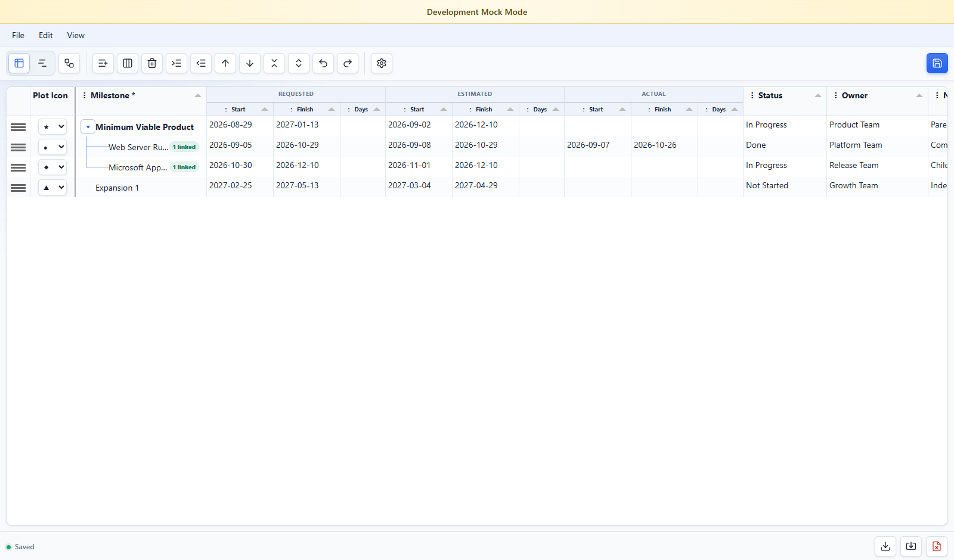Sort by the Milestone column arrow
The height and width of the screenshot is (560, 954).
(198, 95)
